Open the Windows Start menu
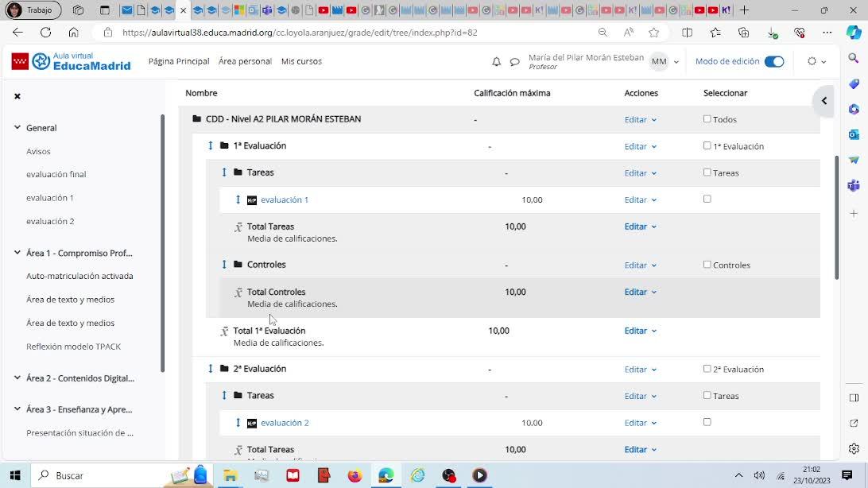 (x=14, y=475)
